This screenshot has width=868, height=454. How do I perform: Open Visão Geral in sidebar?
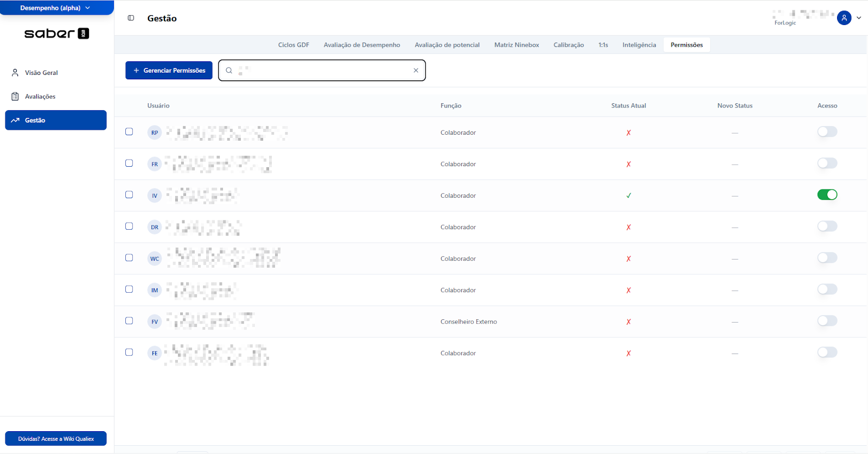point(41,73)
